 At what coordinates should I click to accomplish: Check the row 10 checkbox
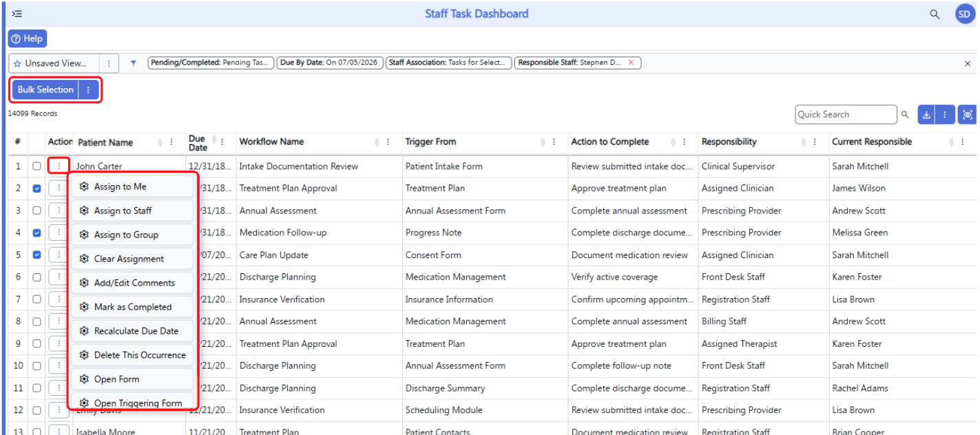[x=37, y=365]
